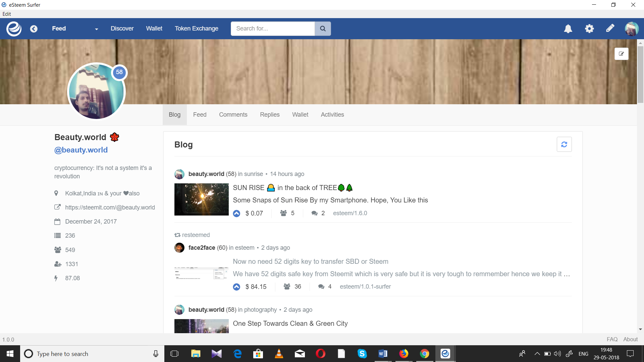Switch to the Comments tab
This screenshot has height=362, width=644.
[x=233, y=115]
